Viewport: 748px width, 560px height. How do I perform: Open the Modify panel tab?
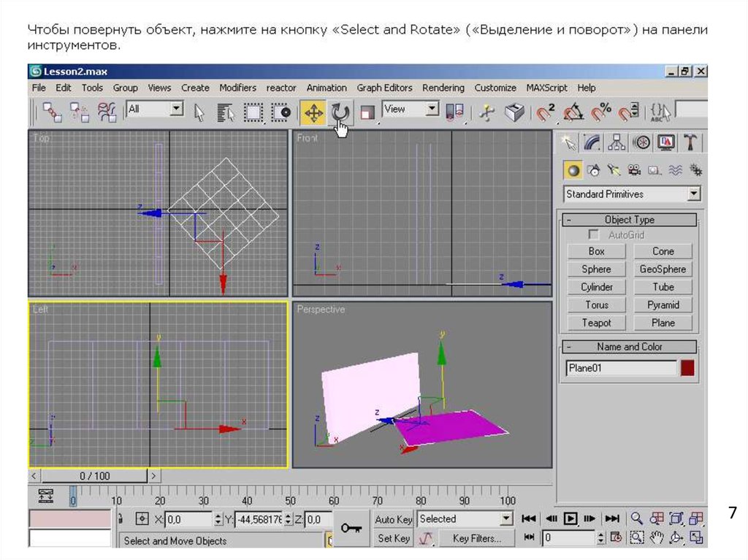click(592, 142)
